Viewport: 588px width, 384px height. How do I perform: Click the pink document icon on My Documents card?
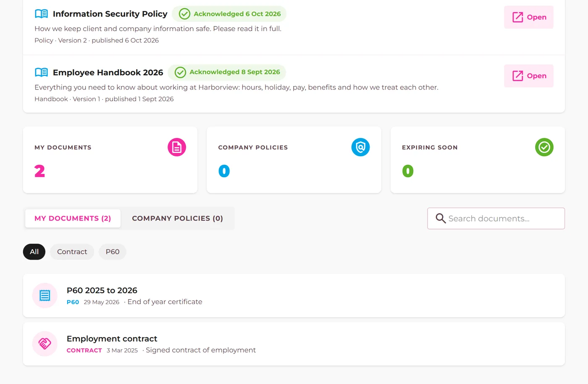[177, 147]
